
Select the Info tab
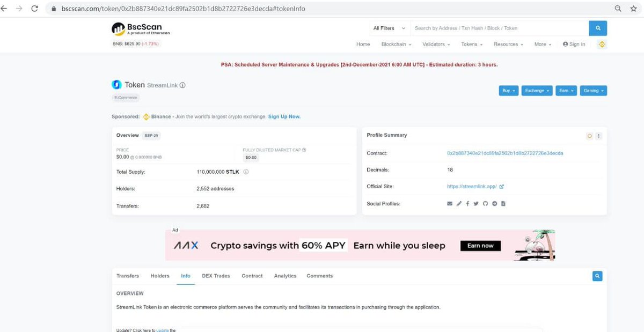186,276
